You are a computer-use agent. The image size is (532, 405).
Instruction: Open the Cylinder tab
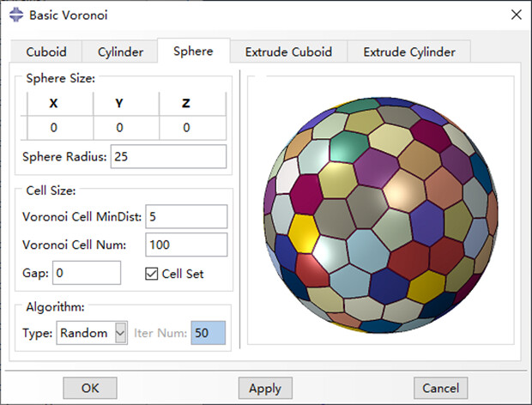120,51
